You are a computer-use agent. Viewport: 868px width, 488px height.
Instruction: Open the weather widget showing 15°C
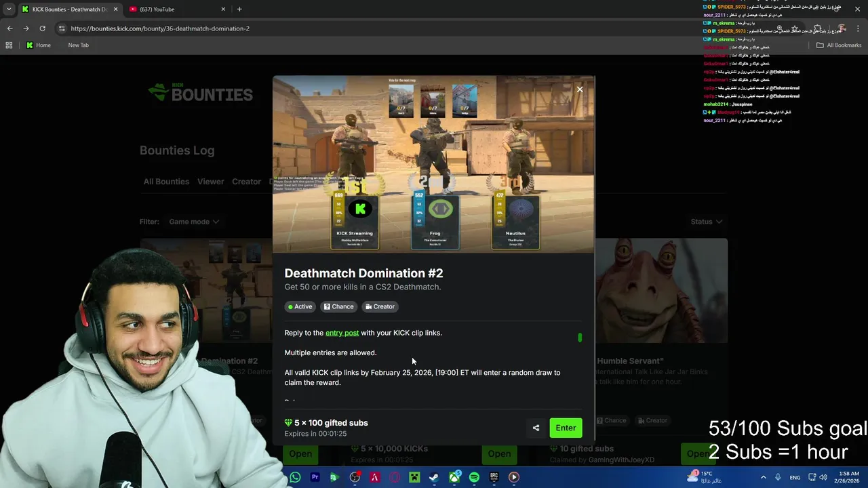click(704, 477)
